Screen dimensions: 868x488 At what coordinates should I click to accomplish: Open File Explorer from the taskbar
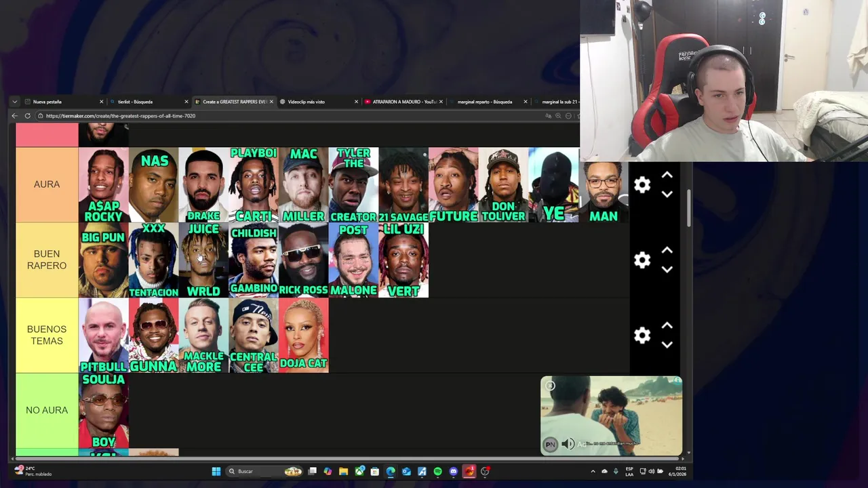pos(344,471)
